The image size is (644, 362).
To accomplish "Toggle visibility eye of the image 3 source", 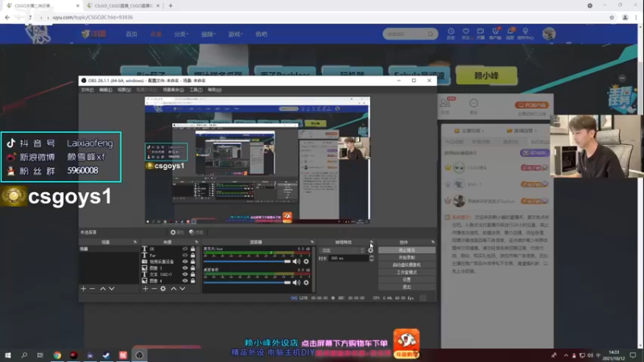I will (x=185, y=268).
